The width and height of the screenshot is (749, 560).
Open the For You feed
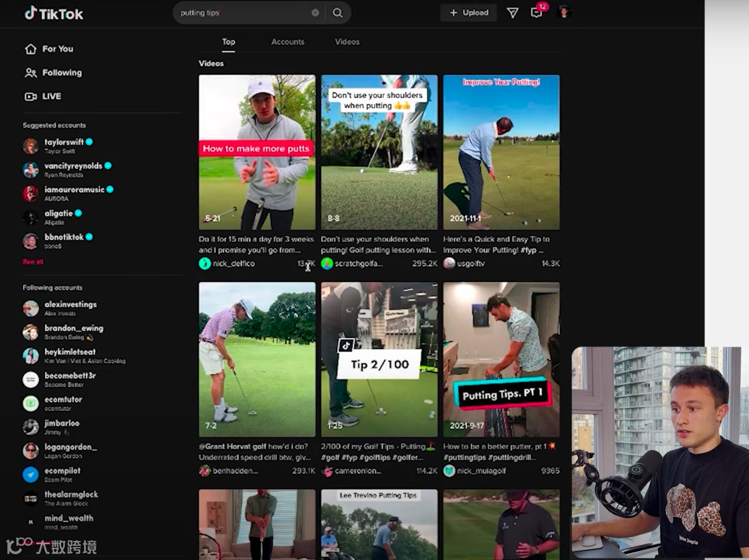click(57, 49)
